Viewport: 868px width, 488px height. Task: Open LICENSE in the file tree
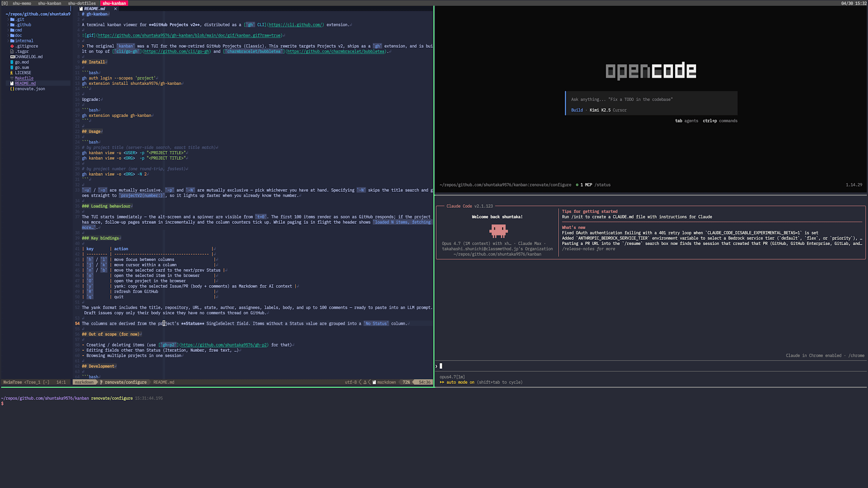23,73
